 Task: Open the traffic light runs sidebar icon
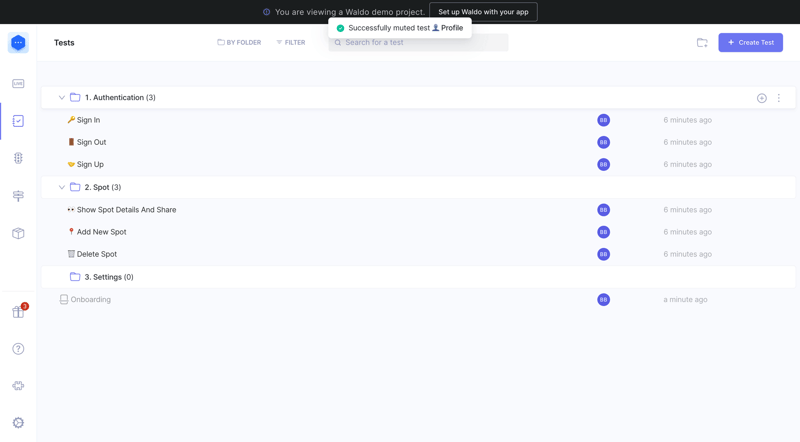pos(18,158)
